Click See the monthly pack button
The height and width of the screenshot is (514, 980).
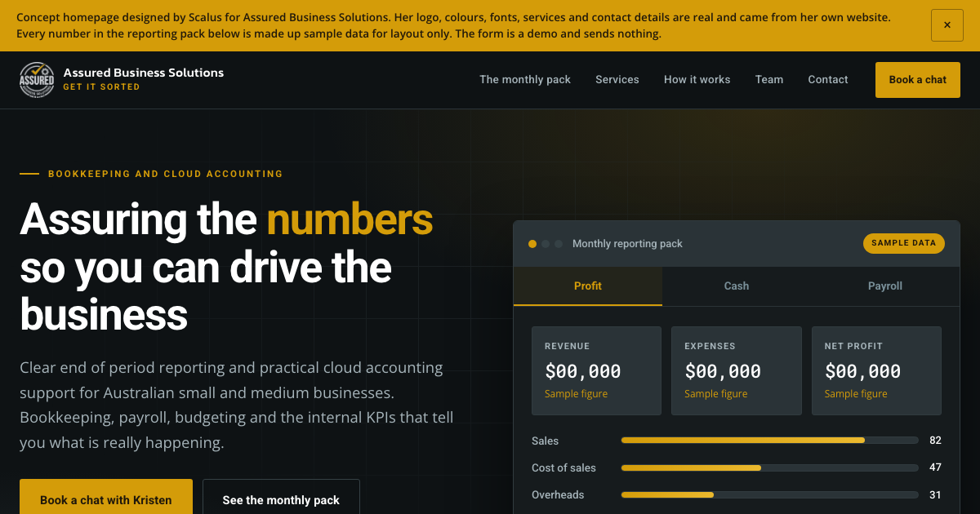tap(281, 499)
